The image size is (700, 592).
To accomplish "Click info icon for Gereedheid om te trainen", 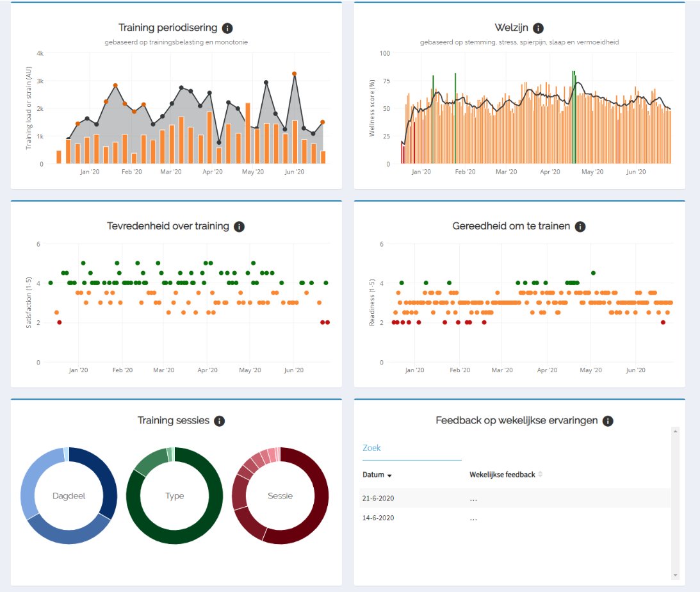I will 580,227.
